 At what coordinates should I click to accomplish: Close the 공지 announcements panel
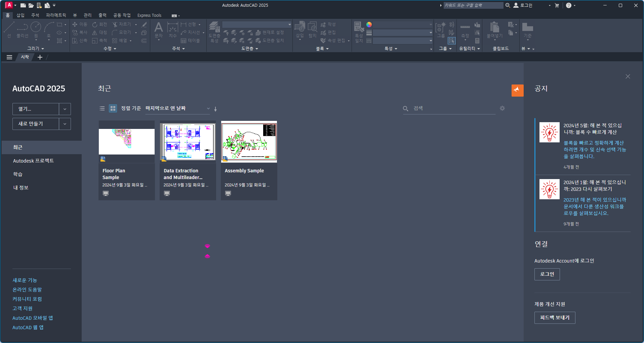[628, 76]
